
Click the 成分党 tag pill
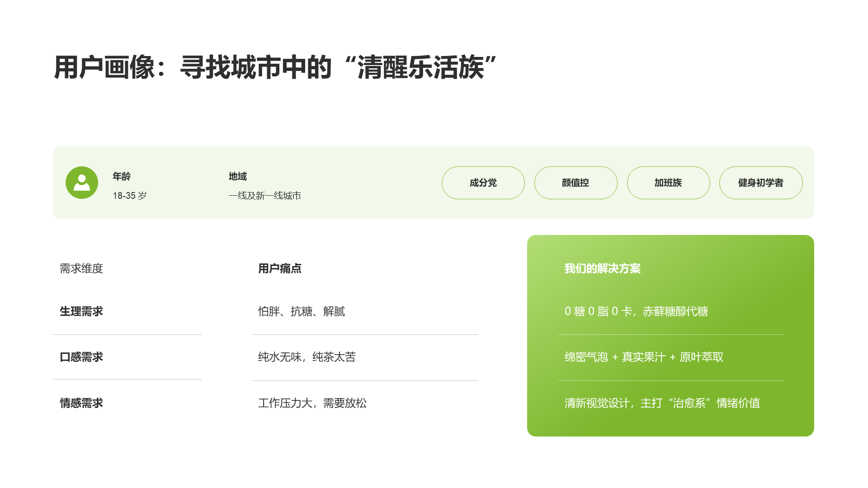483,183
